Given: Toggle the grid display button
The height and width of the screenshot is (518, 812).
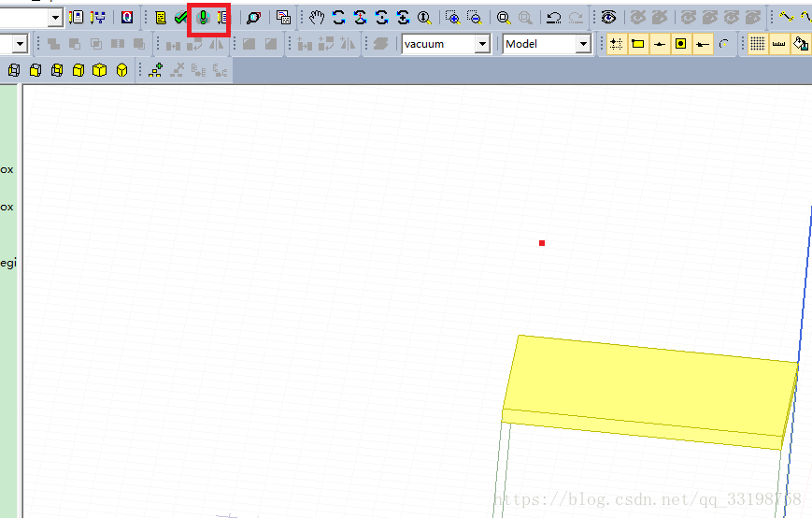Looking at the screenshot, I should click(x=757, y=44).
